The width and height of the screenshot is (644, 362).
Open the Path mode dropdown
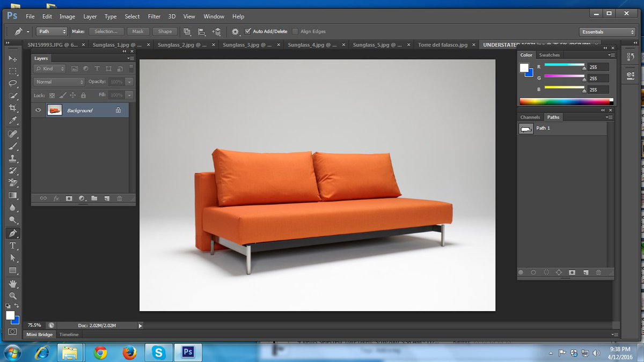point(52,32)
